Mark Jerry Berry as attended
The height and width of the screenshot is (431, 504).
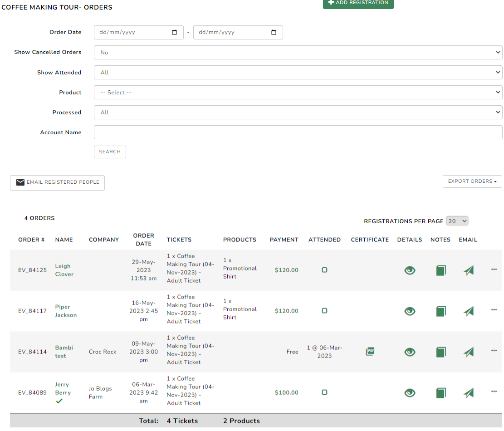coord(324,392)
